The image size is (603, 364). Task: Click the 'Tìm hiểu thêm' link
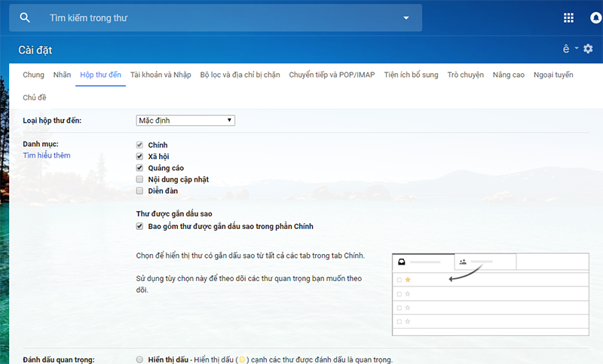coord(47,155)
